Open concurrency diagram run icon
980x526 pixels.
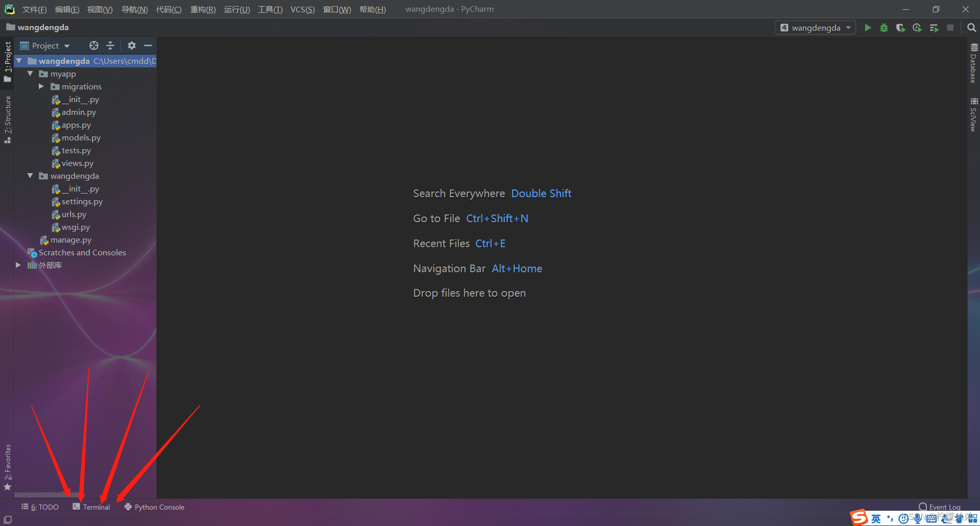(x=934, y=28)
